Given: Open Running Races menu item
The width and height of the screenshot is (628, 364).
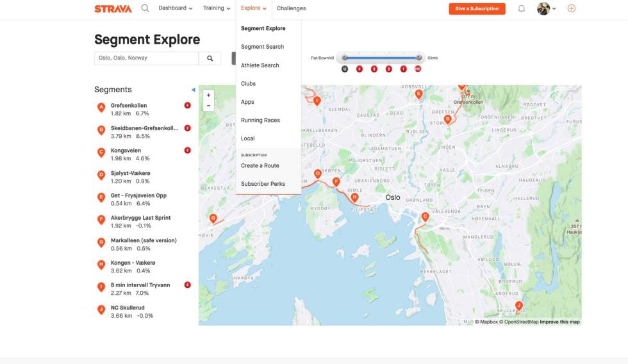Looking at the screenshot, I should [x=260, y=120].
